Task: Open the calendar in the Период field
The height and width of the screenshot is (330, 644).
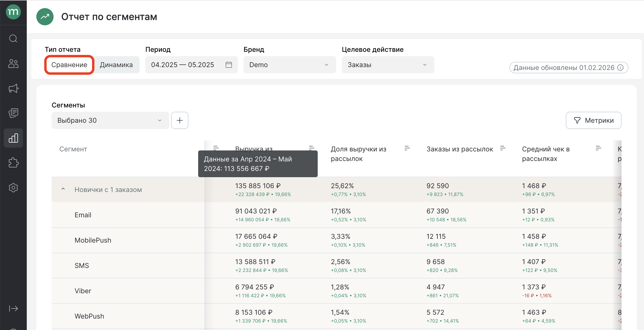Action: [x=229, y=65]
